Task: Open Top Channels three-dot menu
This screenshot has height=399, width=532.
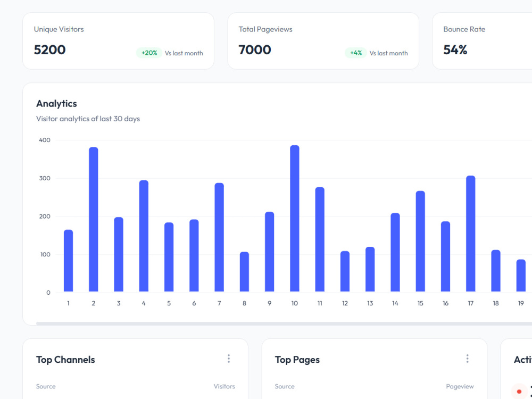Action: click(x=229, y=359)
